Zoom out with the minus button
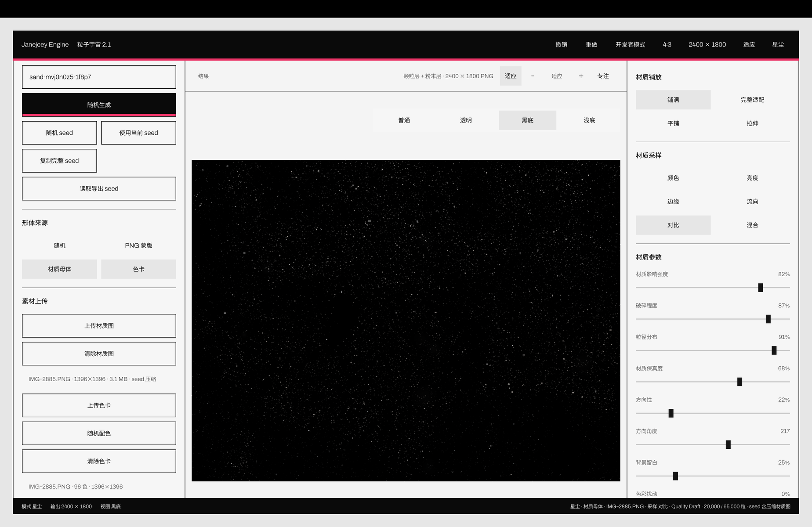 pyautogui.click(x=533, y=76)
